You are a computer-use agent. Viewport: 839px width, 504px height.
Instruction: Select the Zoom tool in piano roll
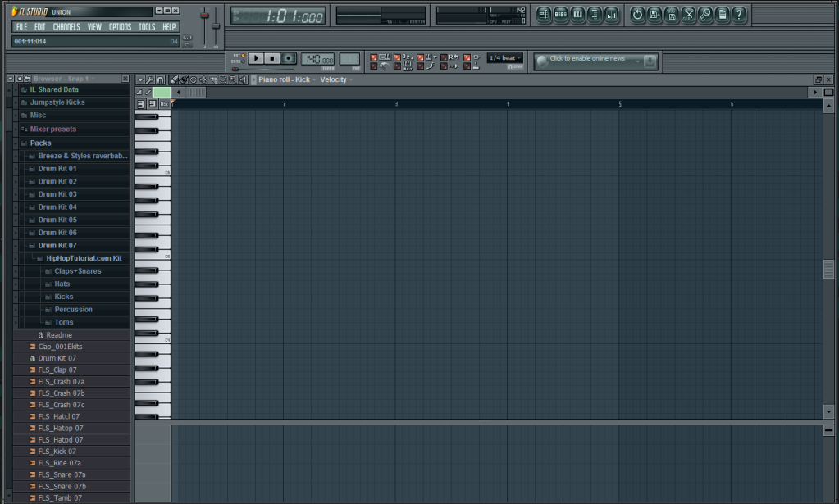233,79
